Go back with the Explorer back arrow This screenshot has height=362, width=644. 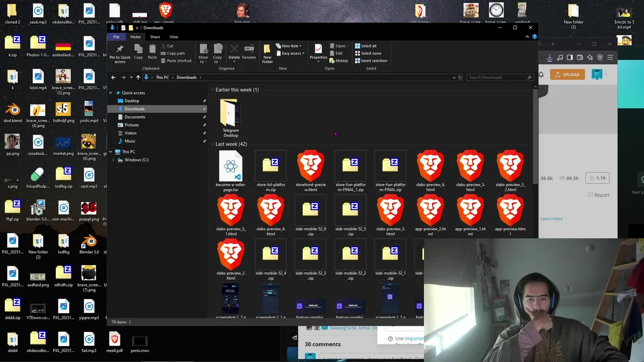point(113,77)
